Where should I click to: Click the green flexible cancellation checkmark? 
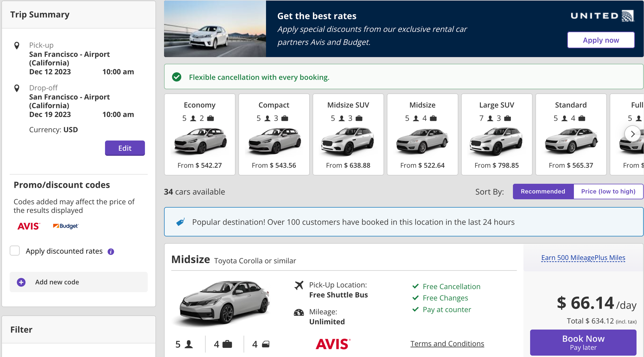point(177,77)
